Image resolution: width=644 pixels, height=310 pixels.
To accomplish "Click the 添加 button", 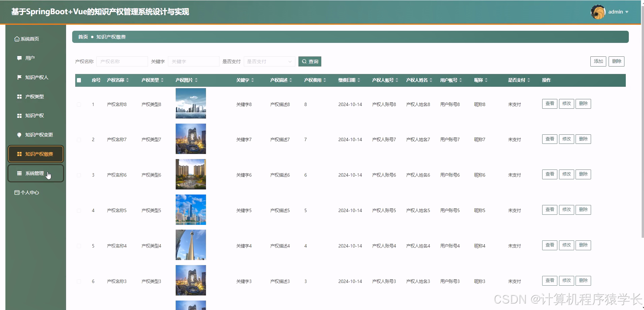I will point(598,61).
